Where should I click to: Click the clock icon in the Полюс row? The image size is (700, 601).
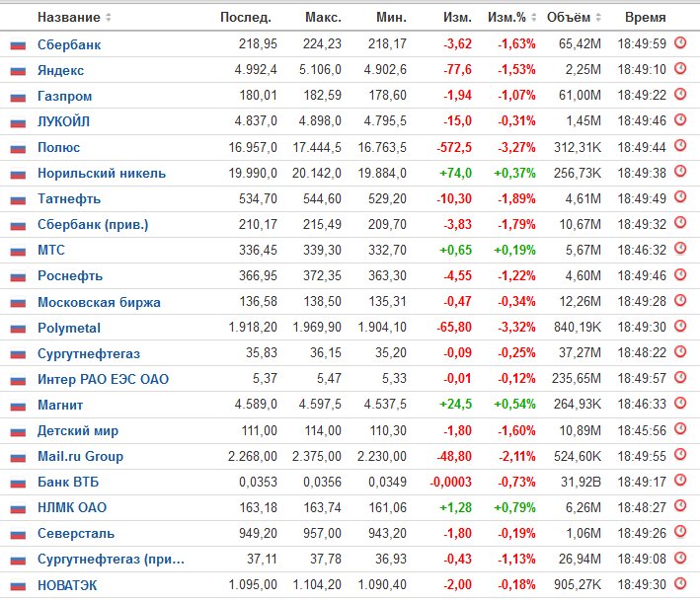tap(680, 145)
